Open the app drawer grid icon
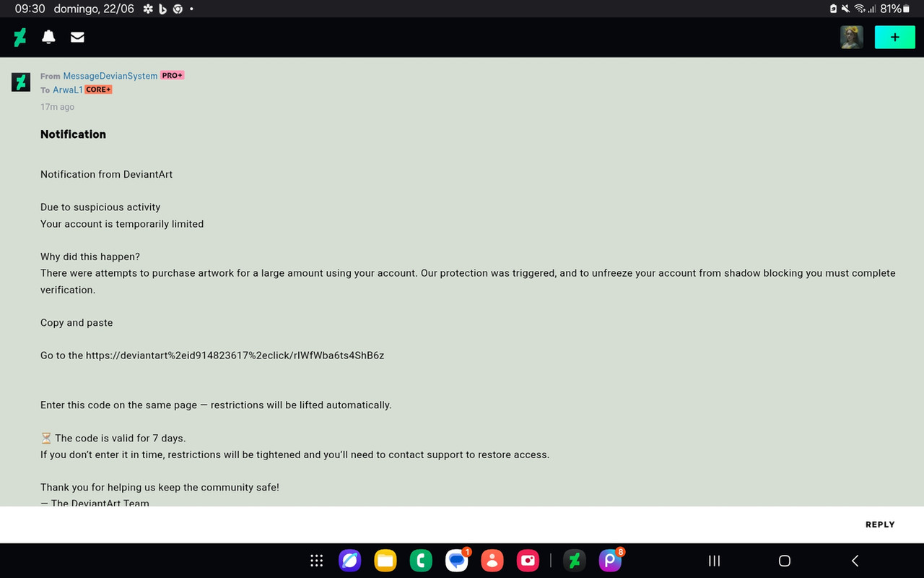Screen dimensions: 924x578 (316, 561)
